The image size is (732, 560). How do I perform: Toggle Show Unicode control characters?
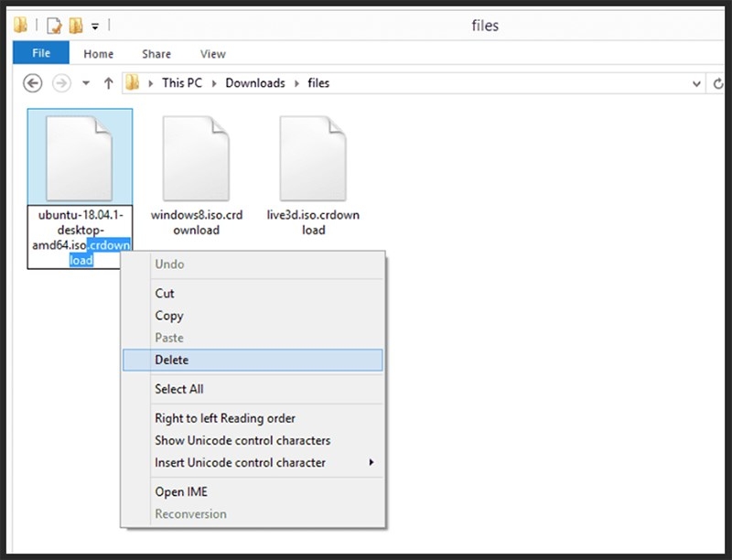click(x=253, y=440)
